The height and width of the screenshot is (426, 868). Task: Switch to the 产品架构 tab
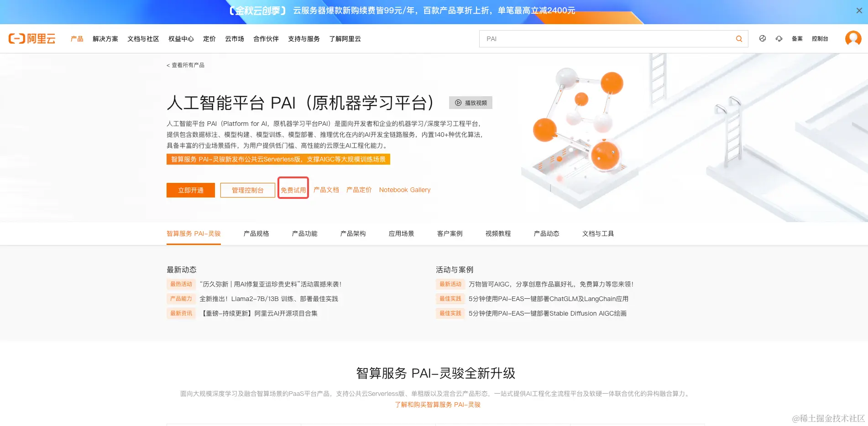pos(353,234)
